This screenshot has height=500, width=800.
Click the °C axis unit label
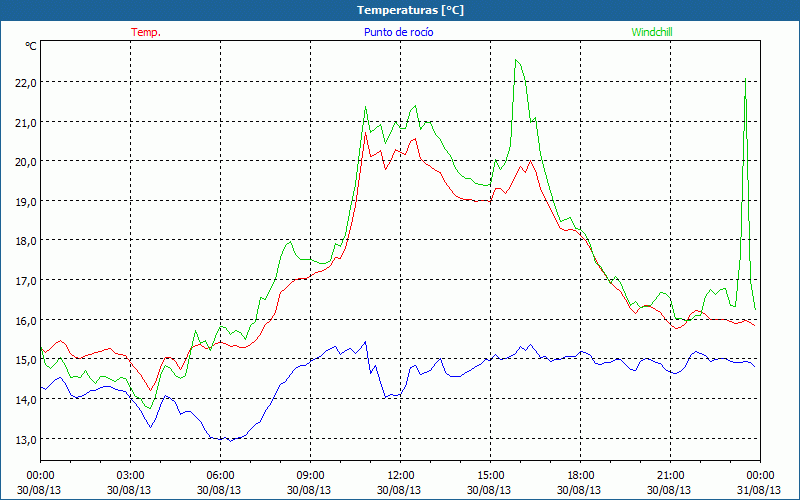point(31,46)
